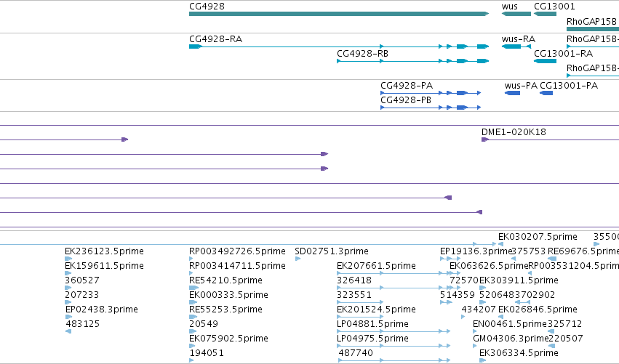Click the DME1-020K18 clone arrow
This screenshot has width=619, height=364.
485,139
